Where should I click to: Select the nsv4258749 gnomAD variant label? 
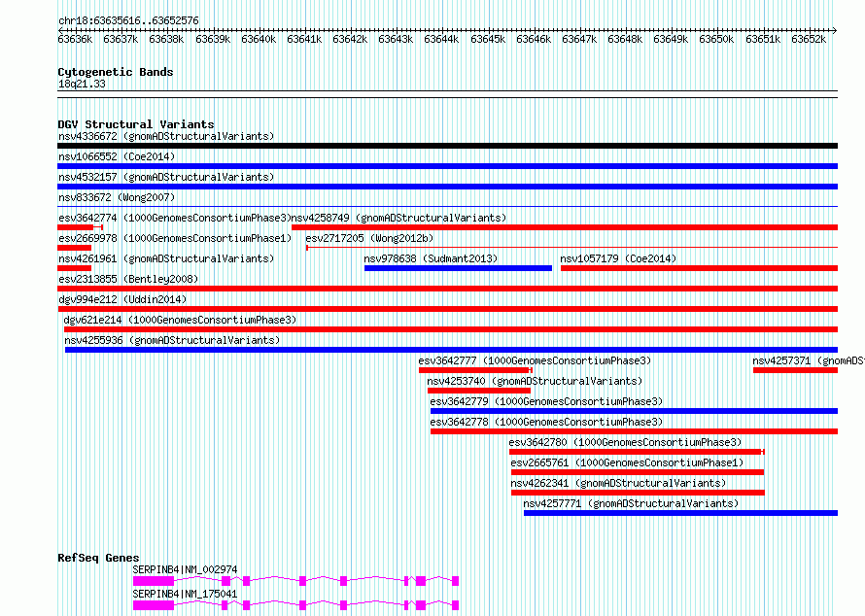(x=398, y=218)
